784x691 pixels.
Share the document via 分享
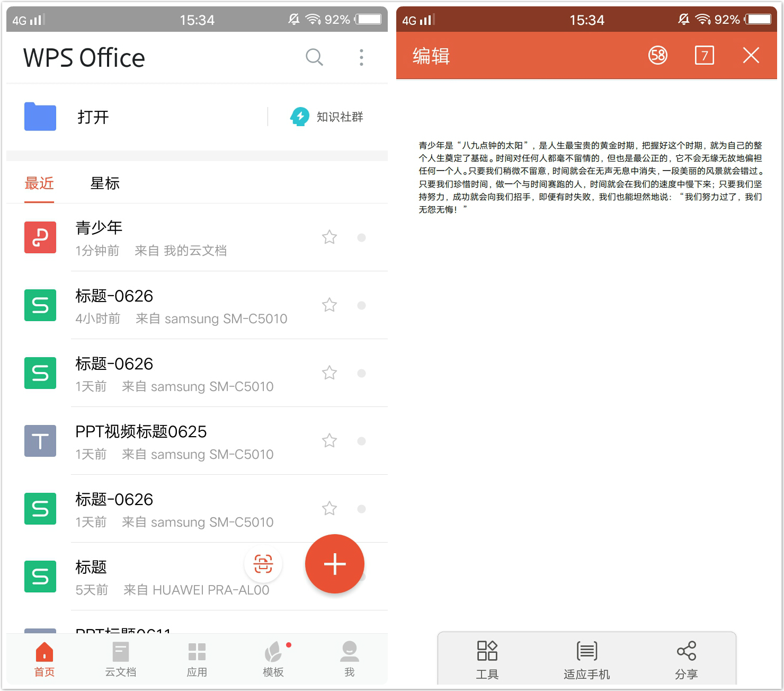coord(687,660)
